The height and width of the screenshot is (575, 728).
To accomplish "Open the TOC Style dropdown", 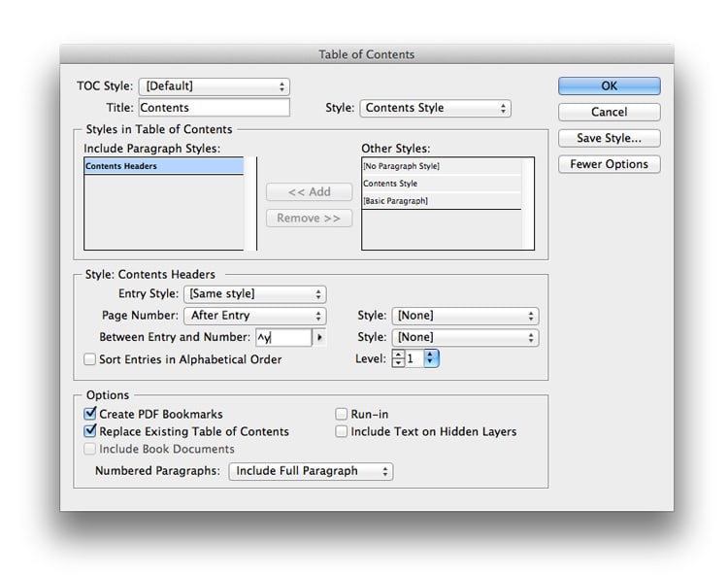I will tap(215, 86).
